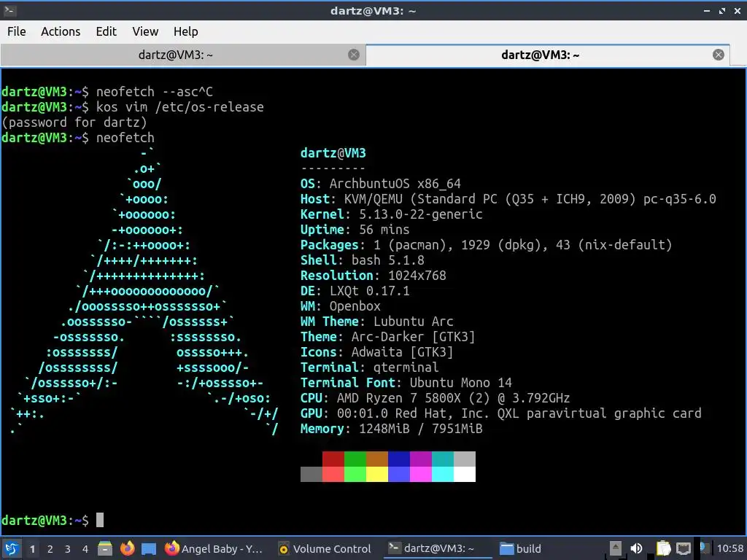The image size is (747, 560).
Task: Close the first dartz@VM3 tab
Action: [x=354, y=55]
